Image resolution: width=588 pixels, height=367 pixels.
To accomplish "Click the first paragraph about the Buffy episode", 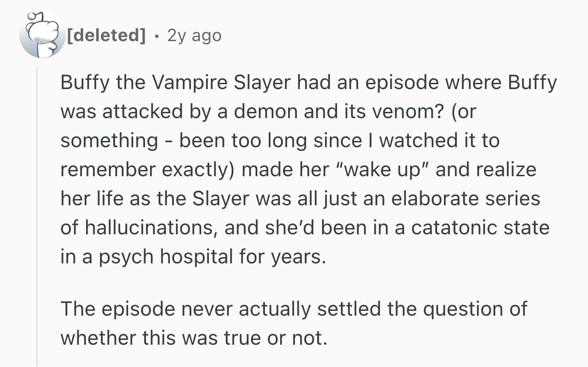I will [x=305, y=169].
